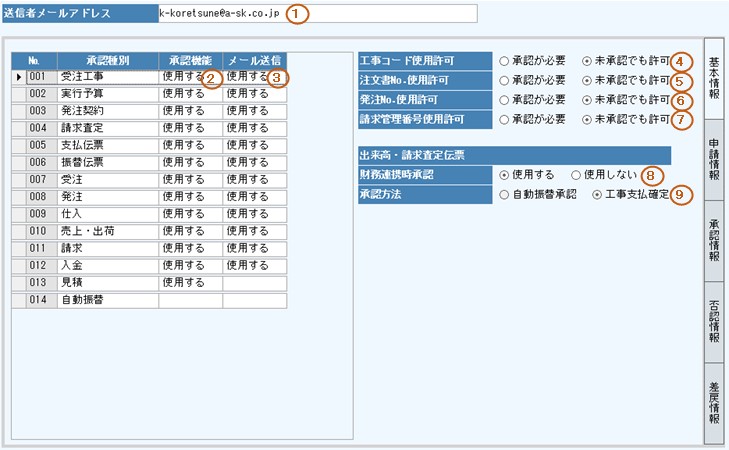Select '工事支払確定' as 承認方法
Viewport: 729px width, 450px height.
[x=598, y=194]
